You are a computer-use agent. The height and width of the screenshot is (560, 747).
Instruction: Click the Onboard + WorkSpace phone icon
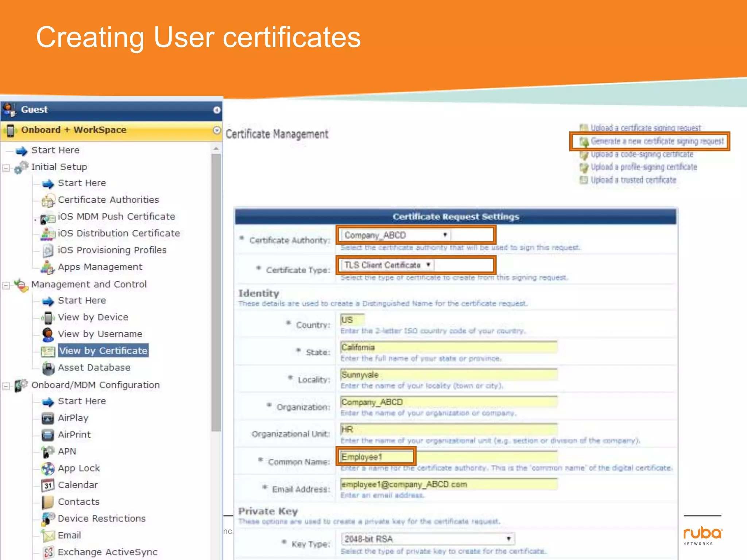11,131
